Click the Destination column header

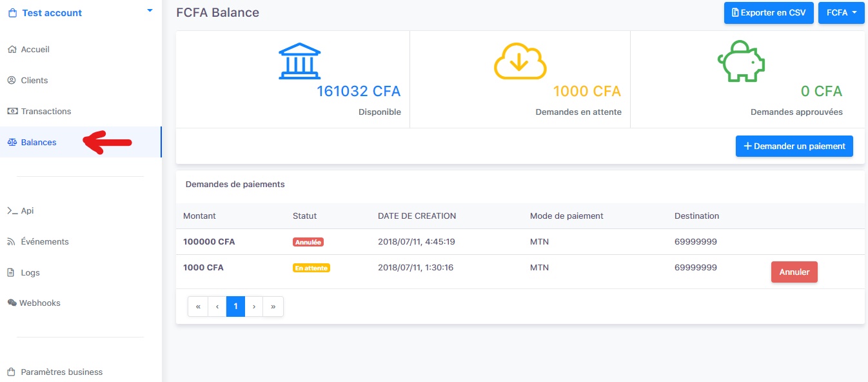click(x=696, y=216)
